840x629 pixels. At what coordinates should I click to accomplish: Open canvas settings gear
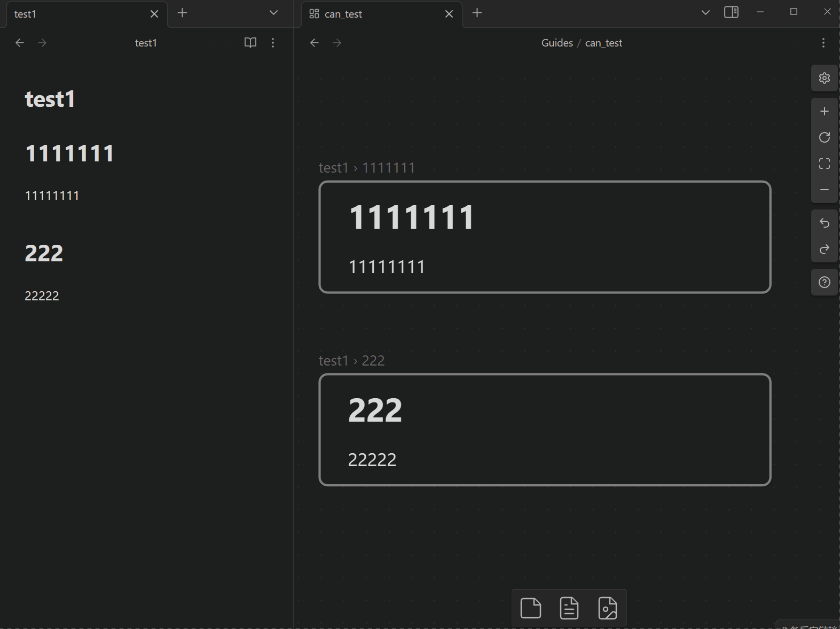point(824,78)
